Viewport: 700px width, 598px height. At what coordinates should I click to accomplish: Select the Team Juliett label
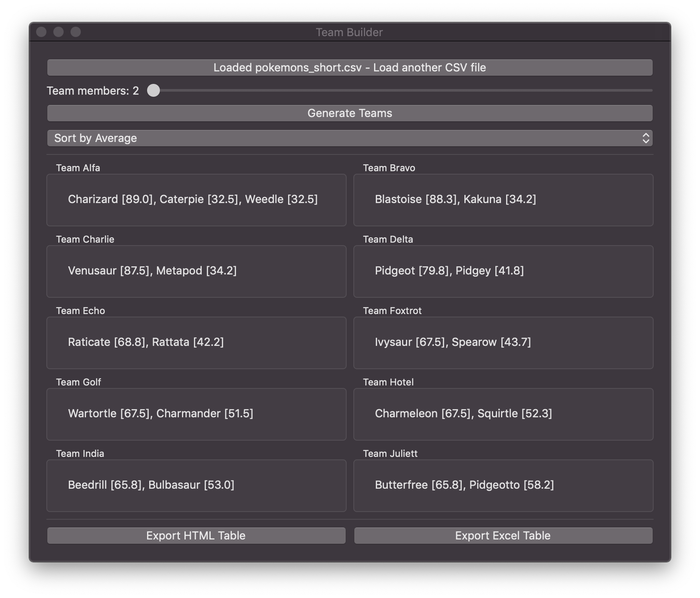(390, 453)
